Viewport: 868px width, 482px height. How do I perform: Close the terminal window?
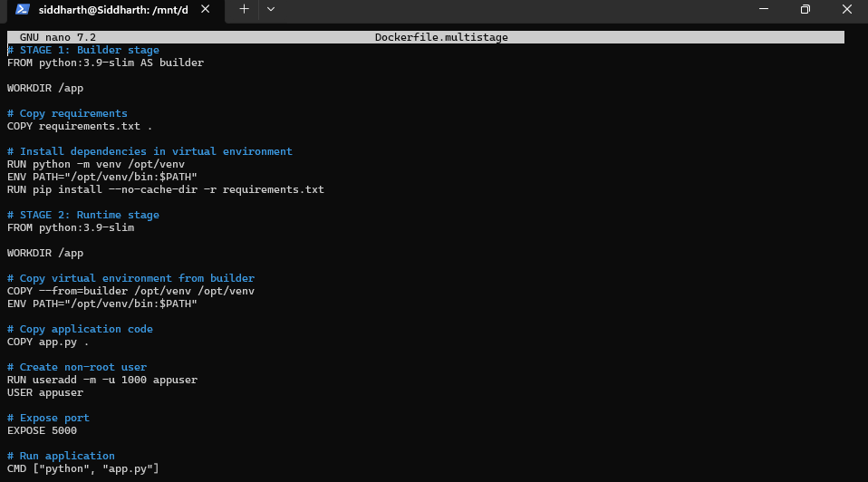tap(846, 9)
